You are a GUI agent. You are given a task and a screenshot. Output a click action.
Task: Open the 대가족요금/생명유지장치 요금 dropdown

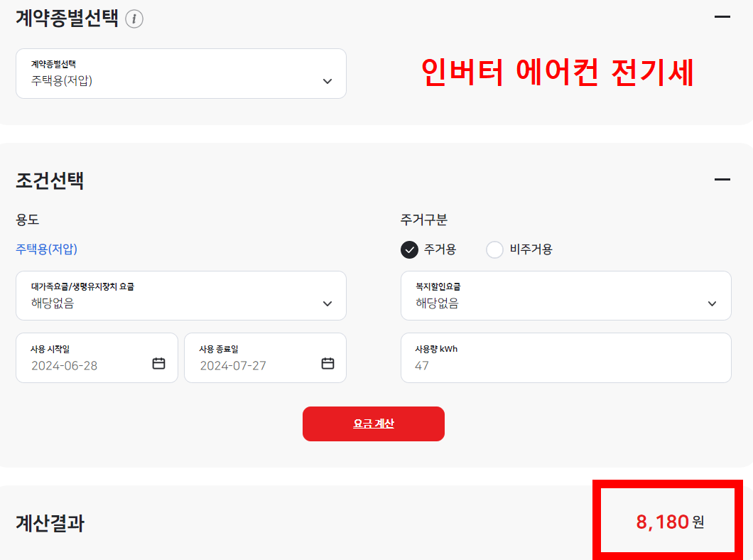pyautogui.click(x=181, y=296)
